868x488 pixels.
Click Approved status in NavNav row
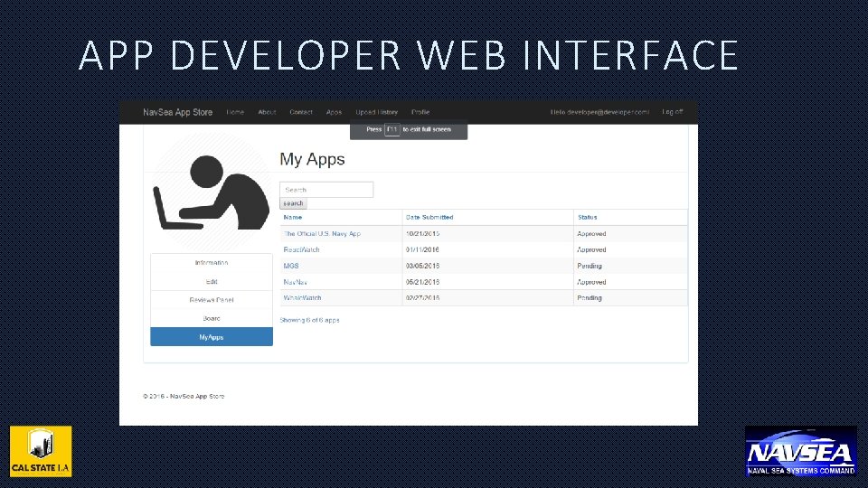[x=591, y=282]
